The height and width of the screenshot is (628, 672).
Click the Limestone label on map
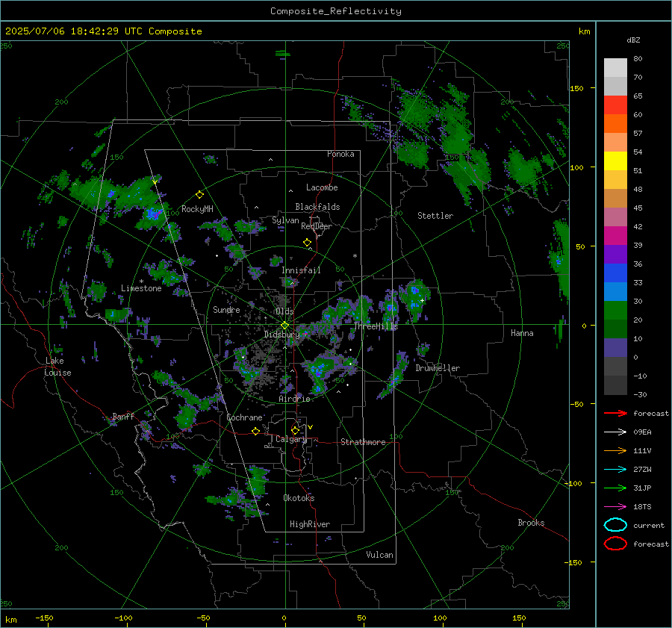pyautogui.click(x=141, y=288)
